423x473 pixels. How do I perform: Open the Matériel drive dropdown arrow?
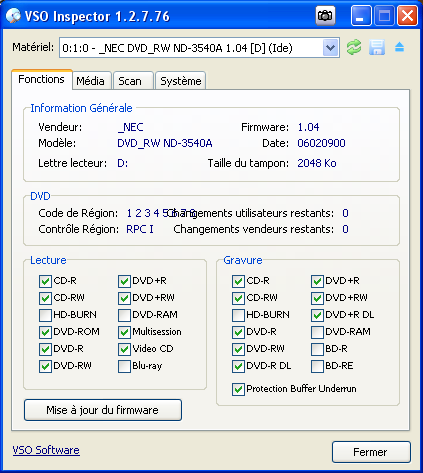(x=331, y=48)
